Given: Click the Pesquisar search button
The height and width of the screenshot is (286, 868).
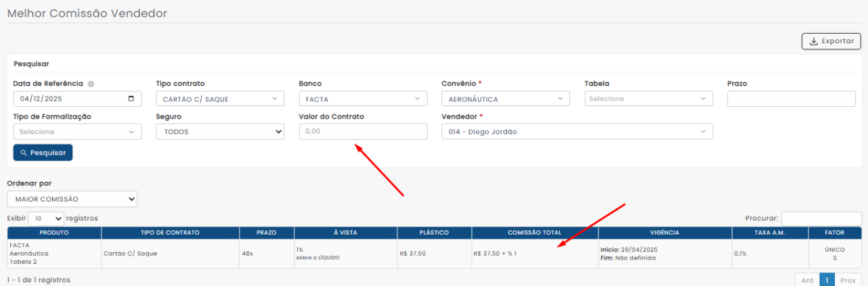Looking at the screenshot, I should [x=43, y=153].
